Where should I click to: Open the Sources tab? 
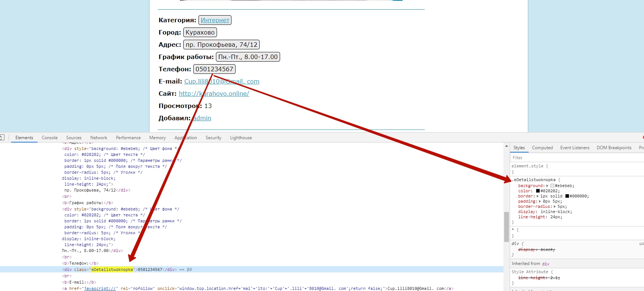74,138
